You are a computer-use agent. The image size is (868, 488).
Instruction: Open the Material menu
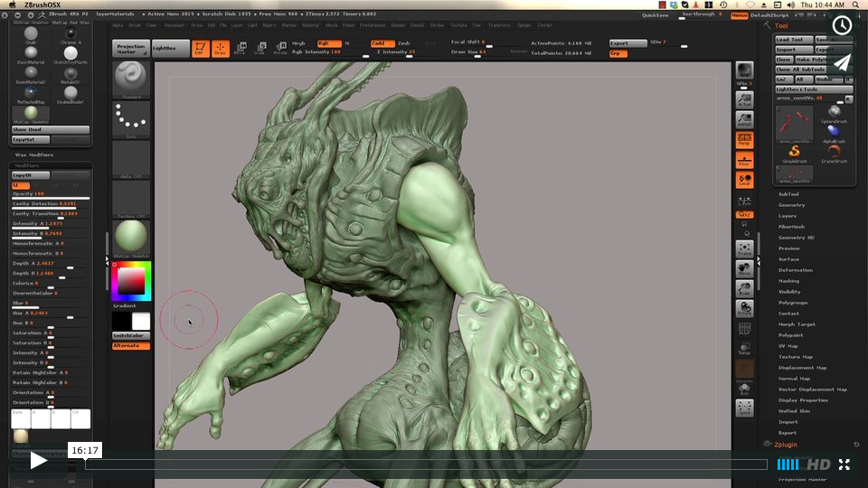click(310, 25)
